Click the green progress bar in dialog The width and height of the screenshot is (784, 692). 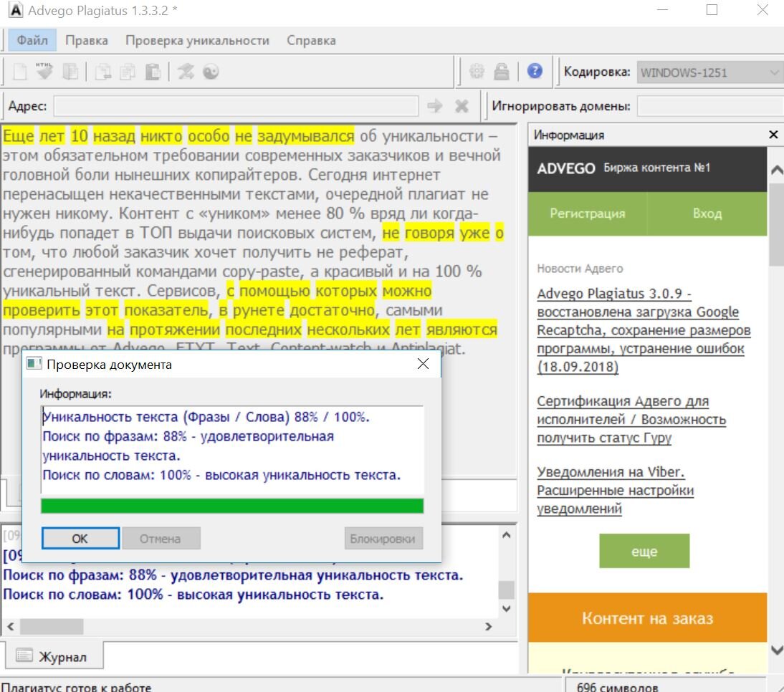click(232, 506)
